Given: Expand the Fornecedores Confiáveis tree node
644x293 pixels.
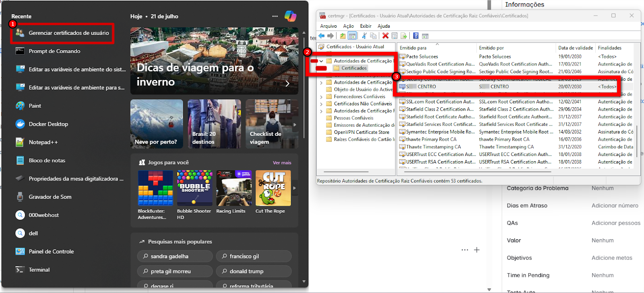Looking at the screenshot, I should pos(321,97).
